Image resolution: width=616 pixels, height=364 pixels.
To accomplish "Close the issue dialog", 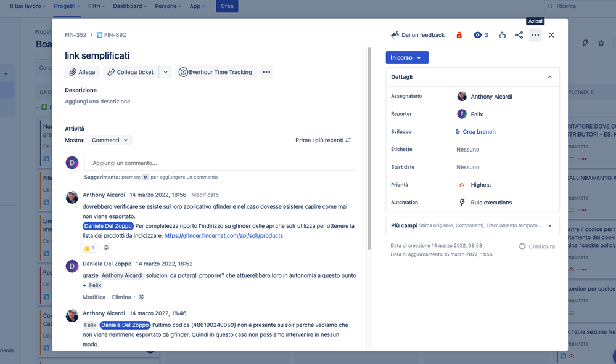I will tap(551, 35).
